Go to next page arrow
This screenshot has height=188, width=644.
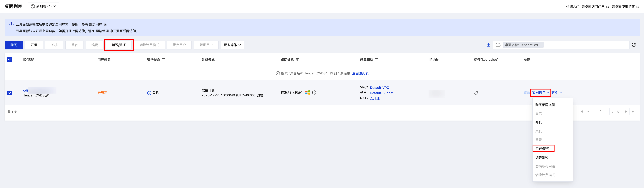[626, 112]
